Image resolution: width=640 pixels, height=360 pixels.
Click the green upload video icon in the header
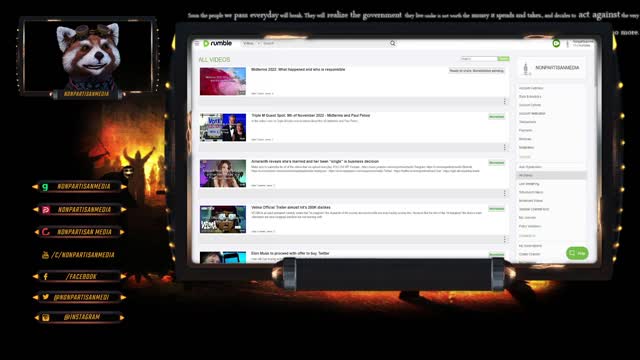pyautogui.click(x=556, y=43)
